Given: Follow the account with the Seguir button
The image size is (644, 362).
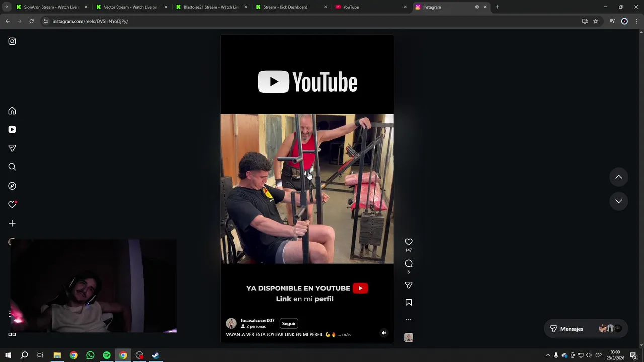Looking at the screenshot, I should point(289,323).
